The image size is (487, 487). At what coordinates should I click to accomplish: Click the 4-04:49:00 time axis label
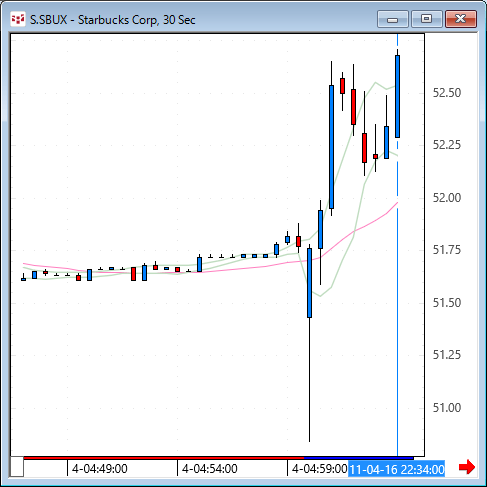[100, 469]
